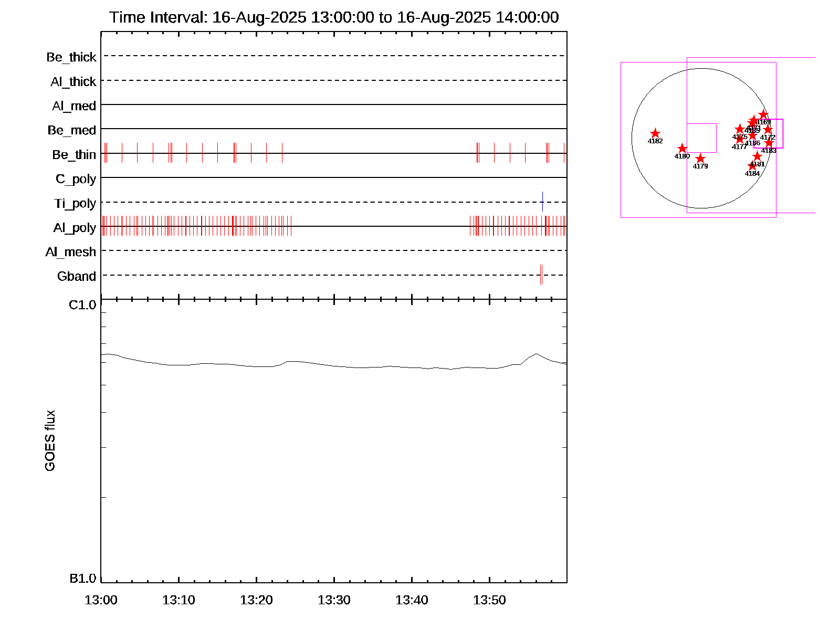Click active region 4179 star marker
Viewport: 840px width, 630px height.
[x=700, y=159]
